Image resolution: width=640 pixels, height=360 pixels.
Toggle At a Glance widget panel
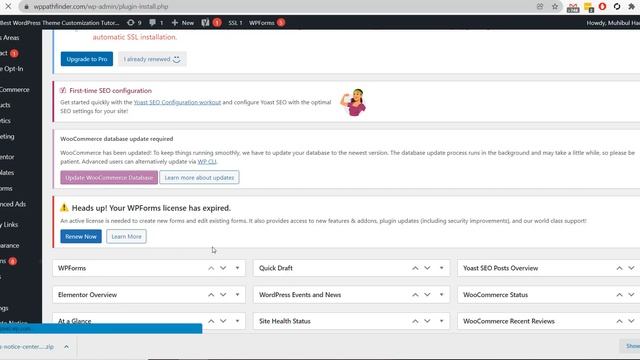point(237,321)
